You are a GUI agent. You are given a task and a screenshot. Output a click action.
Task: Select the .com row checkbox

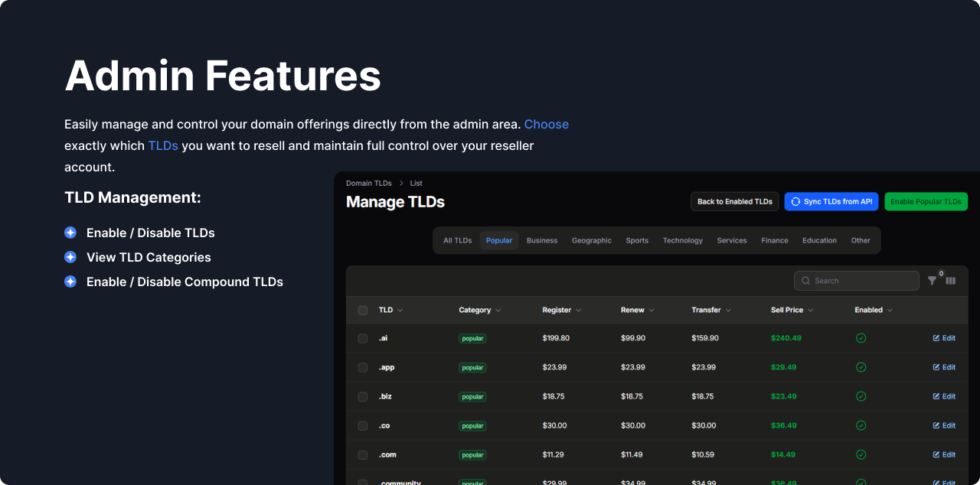pos(363,454)
